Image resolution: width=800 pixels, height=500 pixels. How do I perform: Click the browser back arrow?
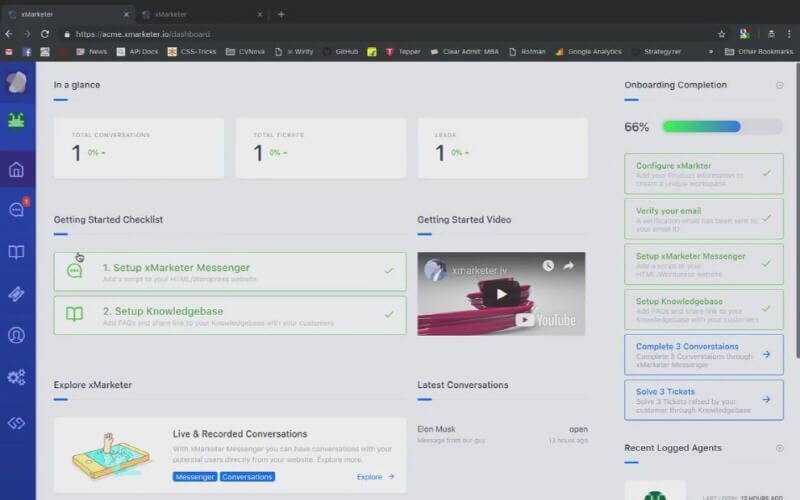coord(9,34)
